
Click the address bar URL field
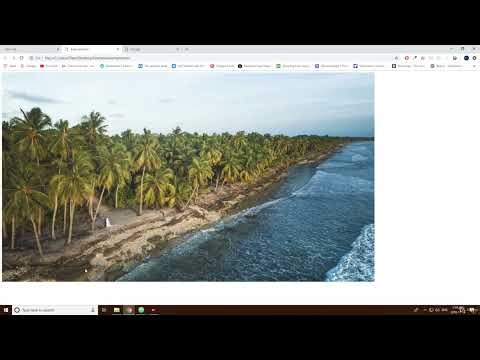coord(210,58)
